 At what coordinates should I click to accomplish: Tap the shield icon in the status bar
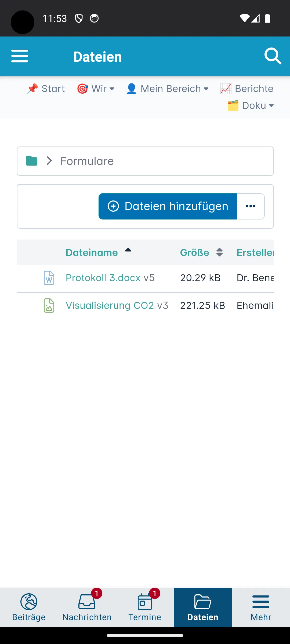tap(79, 19)
